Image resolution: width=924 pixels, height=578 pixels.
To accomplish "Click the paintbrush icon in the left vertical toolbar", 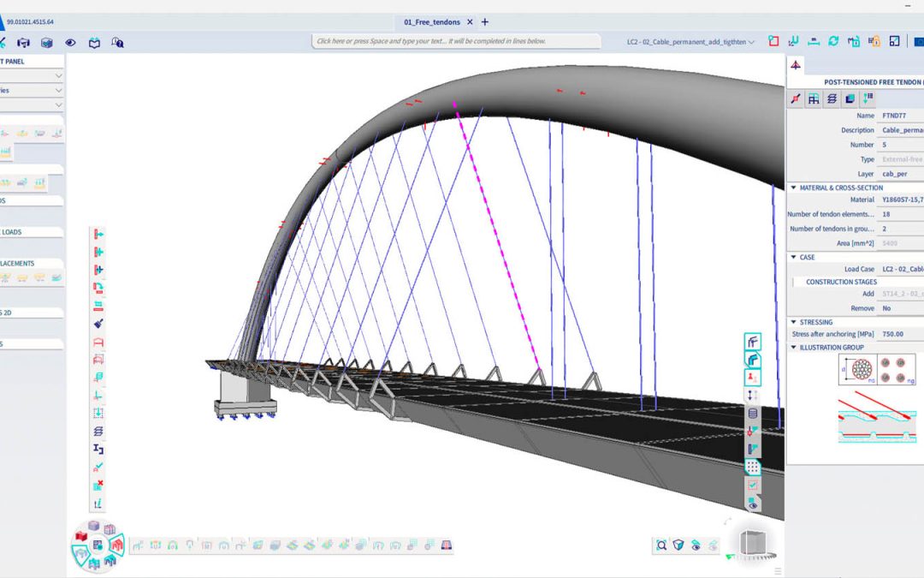I will 98,324.
